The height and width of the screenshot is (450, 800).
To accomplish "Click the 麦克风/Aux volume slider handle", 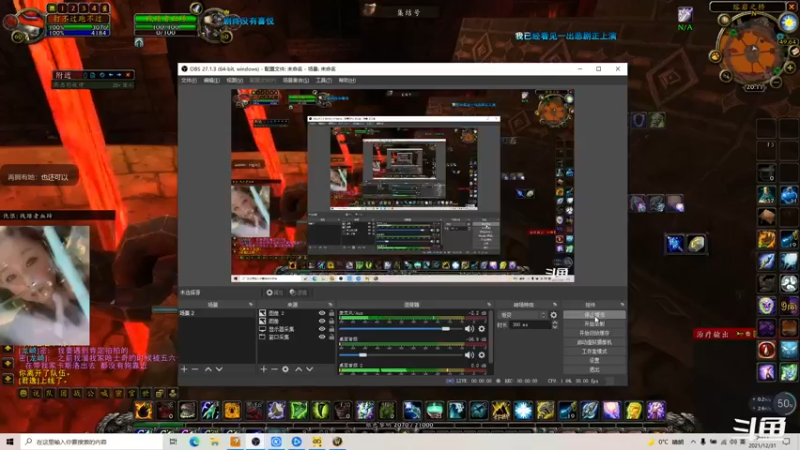I will [446, 329].
